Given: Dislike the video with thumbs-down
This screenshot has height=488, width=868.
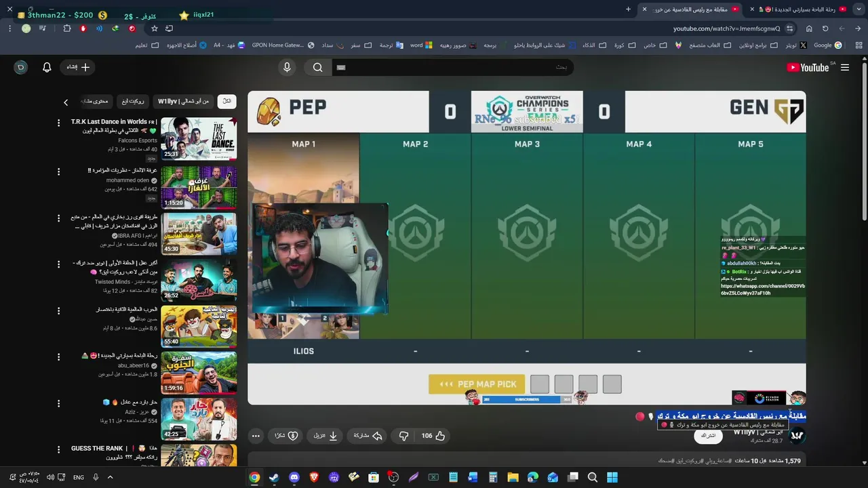Looking at the screenshot, I should (403, 436).
